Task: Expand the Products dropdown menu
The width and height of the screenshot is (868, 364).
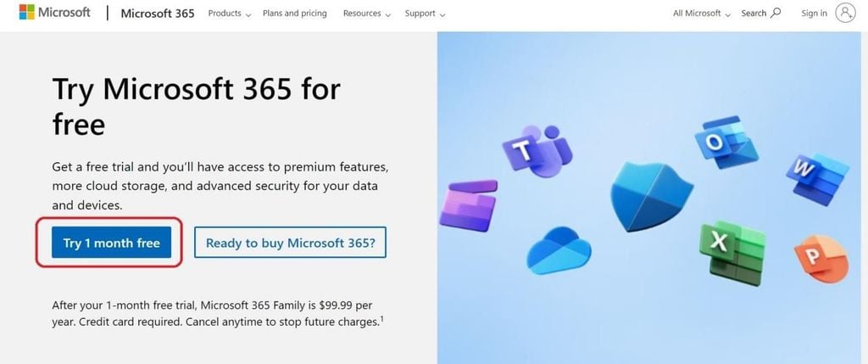Action: (x=230, y=14)
